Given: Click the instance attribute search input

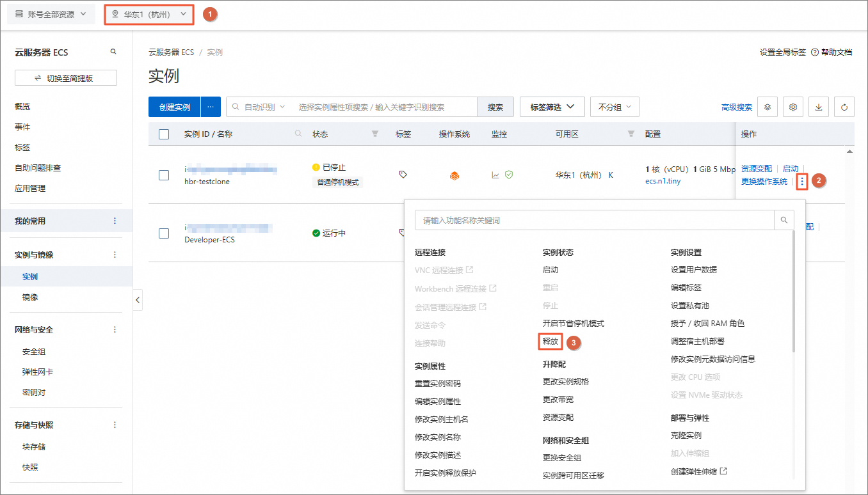Looking at the screenshot, I should point(384,107).
